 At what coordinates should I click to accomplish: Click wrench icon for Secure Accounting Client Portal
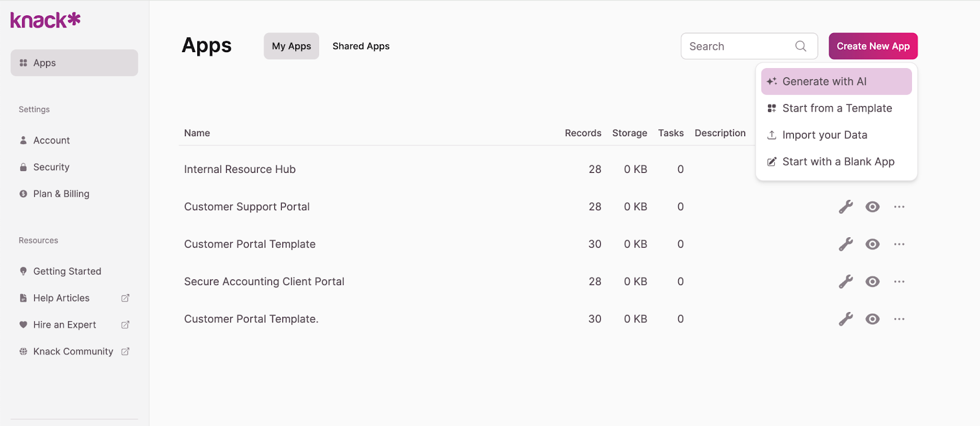point(845,282)
